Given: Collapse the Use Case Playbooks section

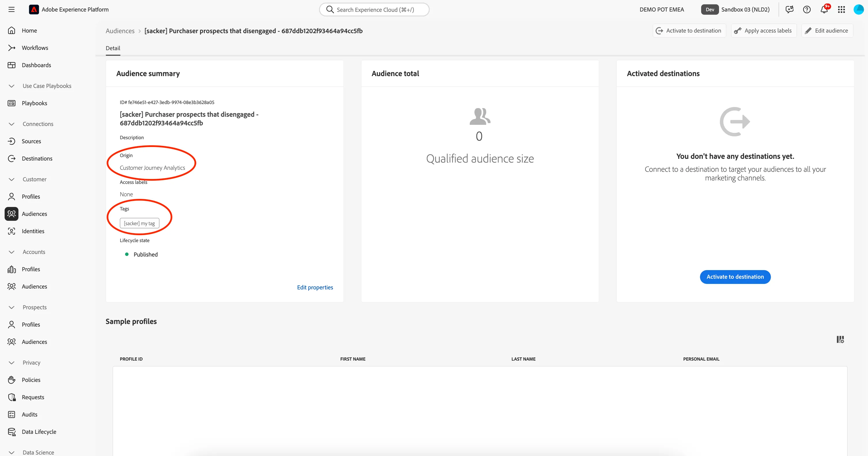Looking at the screenshot, I should click(12, 86).
